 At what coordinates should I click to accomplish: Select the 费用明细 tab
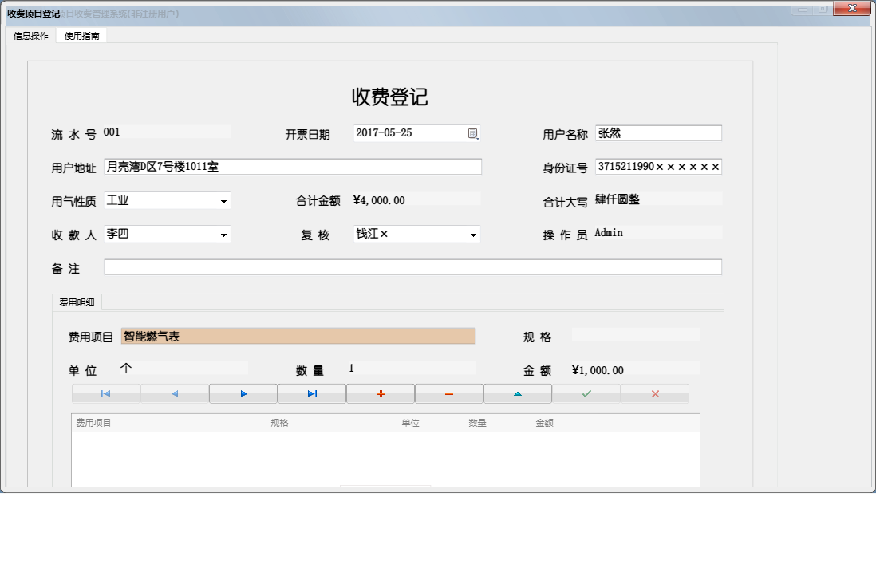[x=77, y=302]
